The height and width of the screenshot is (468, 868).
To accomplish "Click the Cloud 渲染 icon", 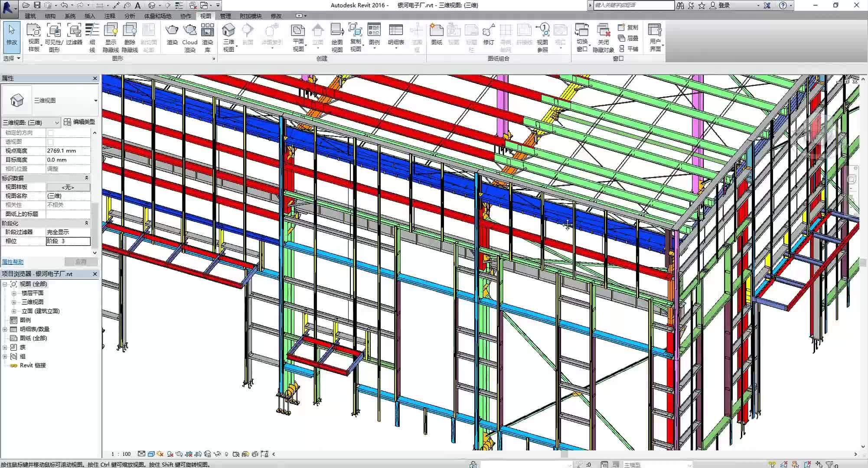I will click(190, 30).
